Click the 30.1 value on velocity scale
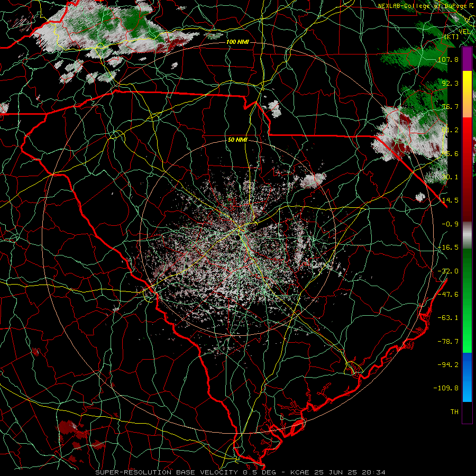Image resolution: width=476 pixels, height=476 pixels. [450, 177]
